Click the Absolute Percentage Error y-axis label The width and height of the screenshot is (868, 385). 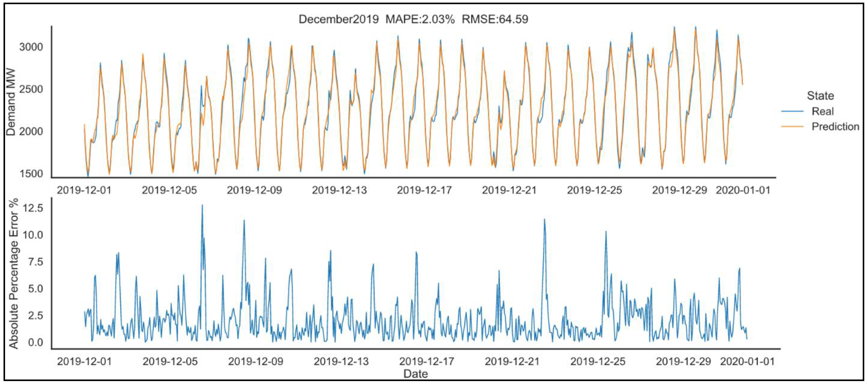coord(13,274)
